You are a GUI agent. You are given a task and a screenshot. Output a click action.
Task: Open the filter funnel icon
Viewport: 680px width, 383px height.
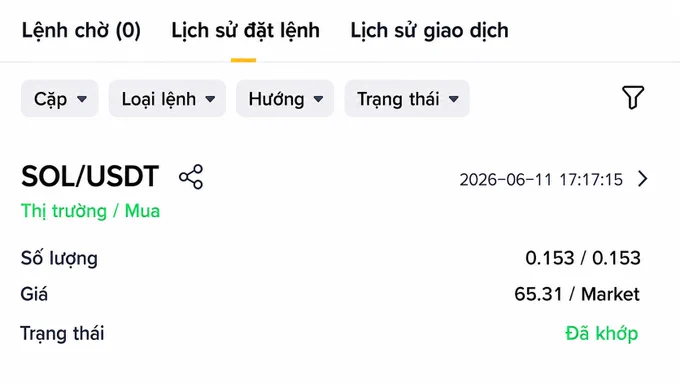(x=633, y=97)
